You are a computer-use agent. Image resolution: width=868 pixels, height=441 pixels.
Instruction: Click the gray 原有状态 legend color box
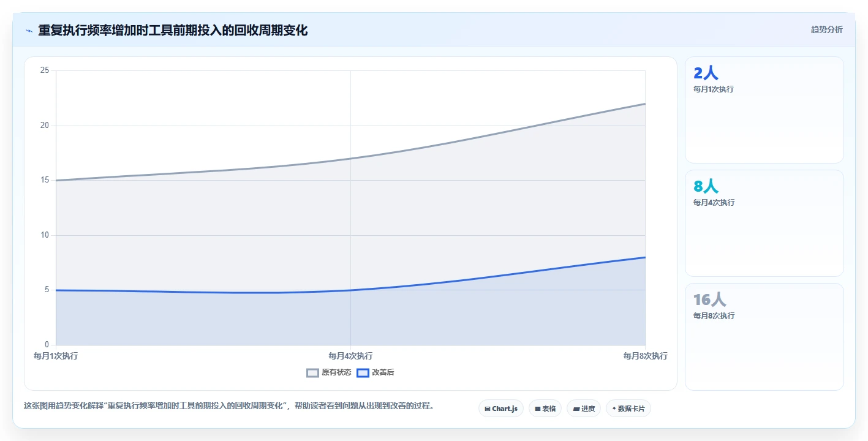coord(313,372)
